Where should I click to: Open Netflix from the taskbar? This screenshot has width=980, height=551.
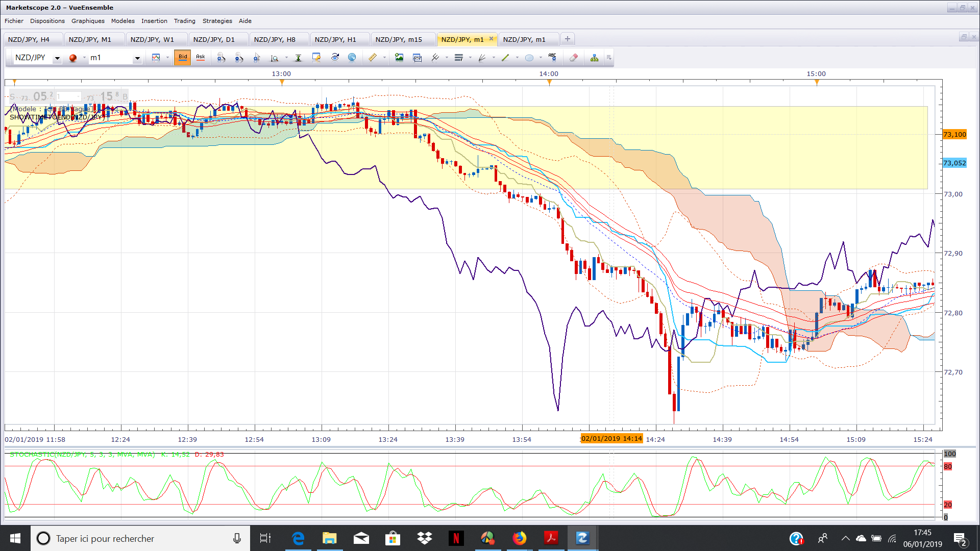click(456, 538)
